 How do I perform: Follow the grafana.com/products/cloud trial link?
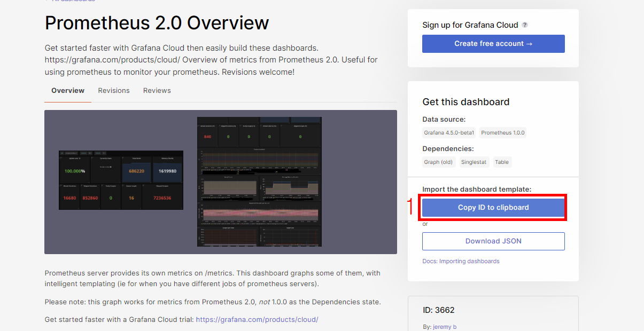click(257, 319)
